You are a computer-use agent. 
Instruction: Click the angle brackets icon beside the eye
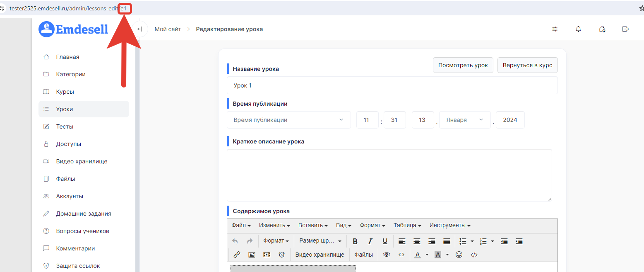(x=401, y=255)
